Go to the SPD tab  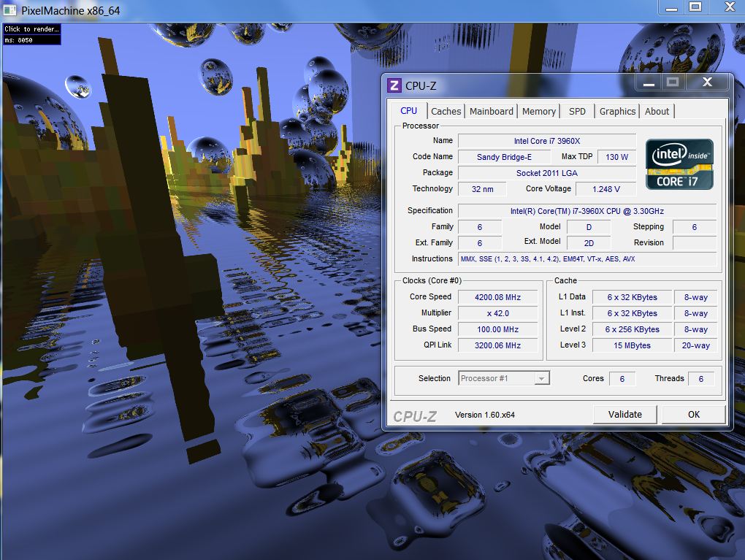[x=577, y=112]
